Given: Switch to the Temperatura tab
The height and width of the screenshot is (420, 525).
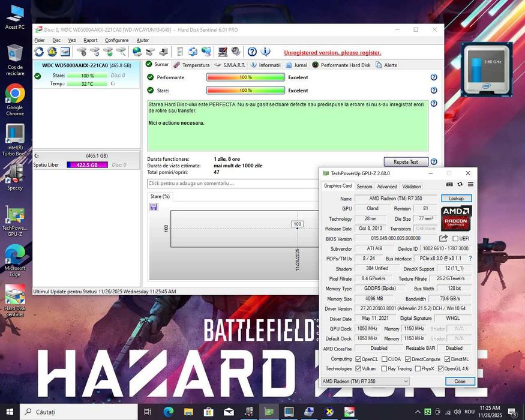Looking at the screenshot, I should [192, 65].
